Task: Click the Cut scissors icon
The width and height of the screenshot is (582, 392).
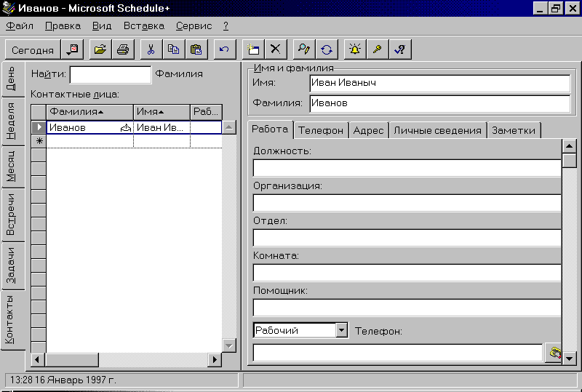Action: click(151, 49)
